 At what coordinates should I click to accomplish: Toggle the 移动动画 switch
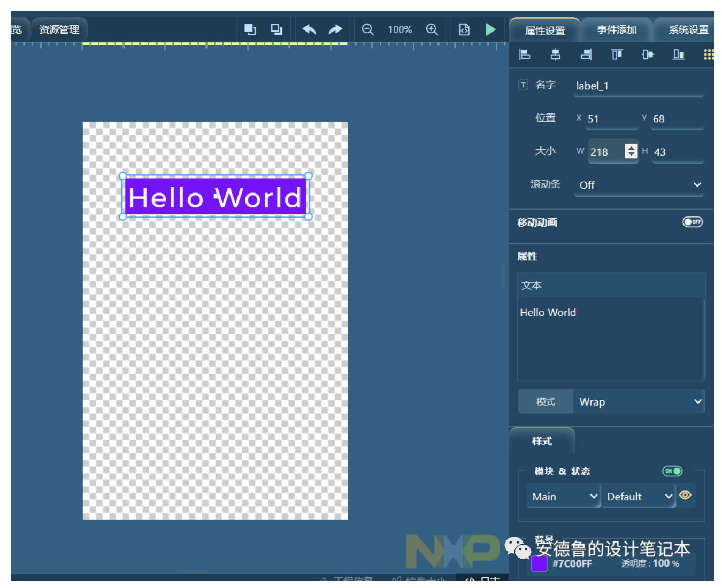693,222
